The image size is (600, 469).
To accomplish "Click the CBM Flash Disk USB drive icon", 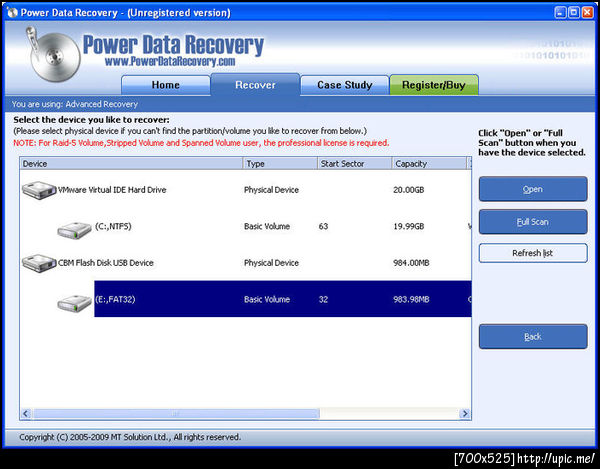I will [39, 263].
